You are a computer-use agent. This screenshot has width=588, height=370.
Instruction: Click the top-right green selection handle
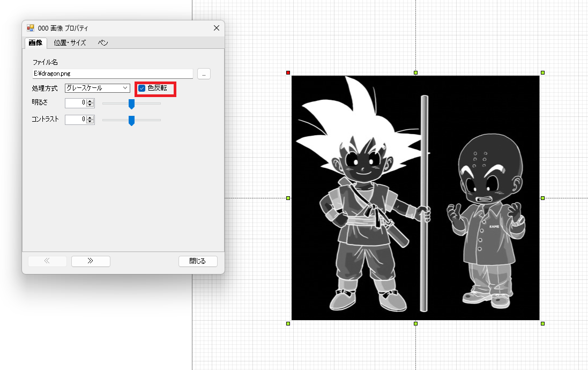click(x=542, y=72)
